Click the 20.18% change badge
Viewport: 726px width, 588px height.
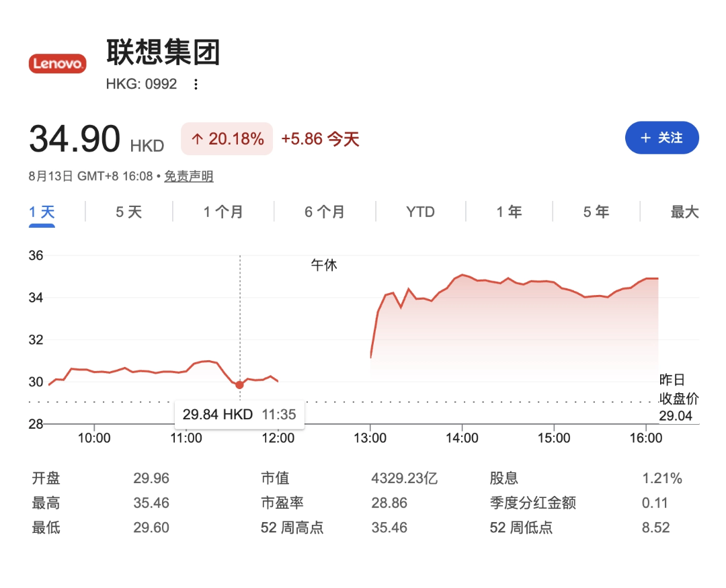click(x=227, y=139)
